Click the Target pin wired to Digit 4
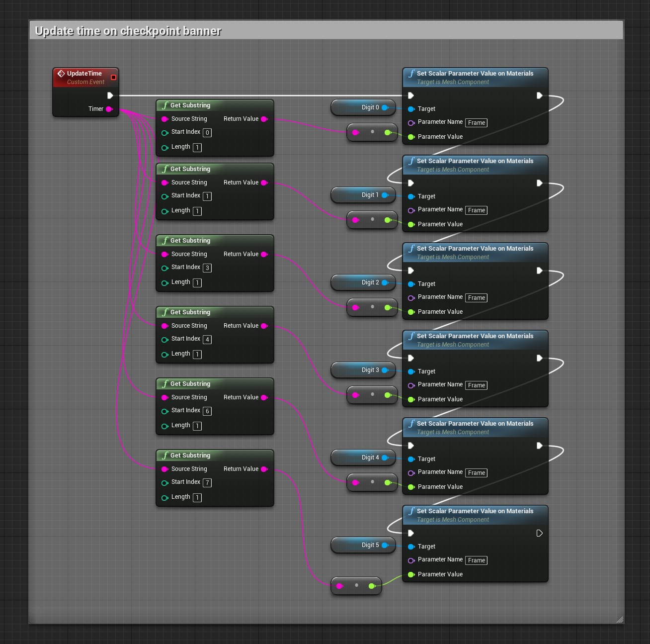The height and width of the screenshot is (644, 650). [411, 459]
